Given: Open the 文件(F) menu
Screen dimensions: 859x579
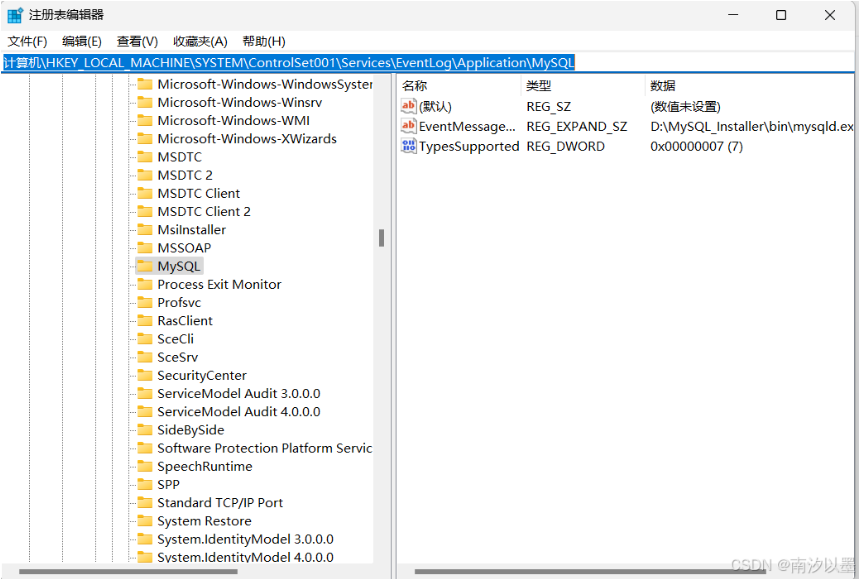Looking at the screenshot, I should (x=28, y=41).
